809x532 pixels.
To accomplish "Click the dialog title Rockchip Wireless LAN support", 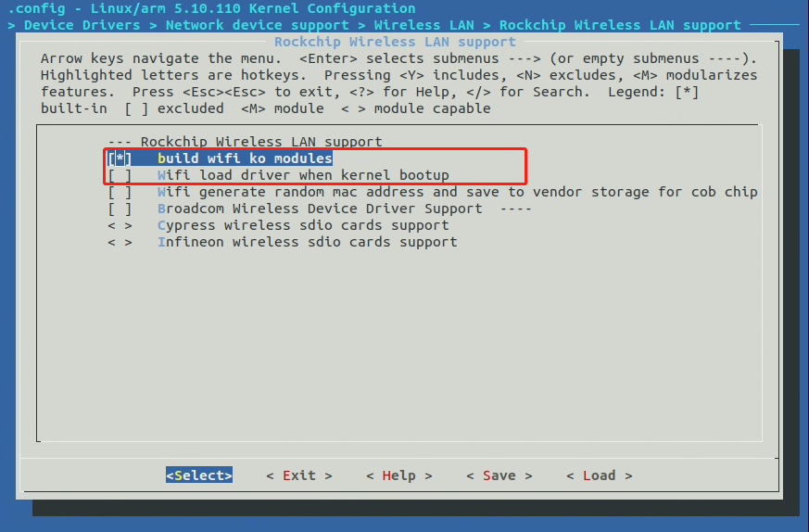I will pyautogui.click(x=395, y=42).
